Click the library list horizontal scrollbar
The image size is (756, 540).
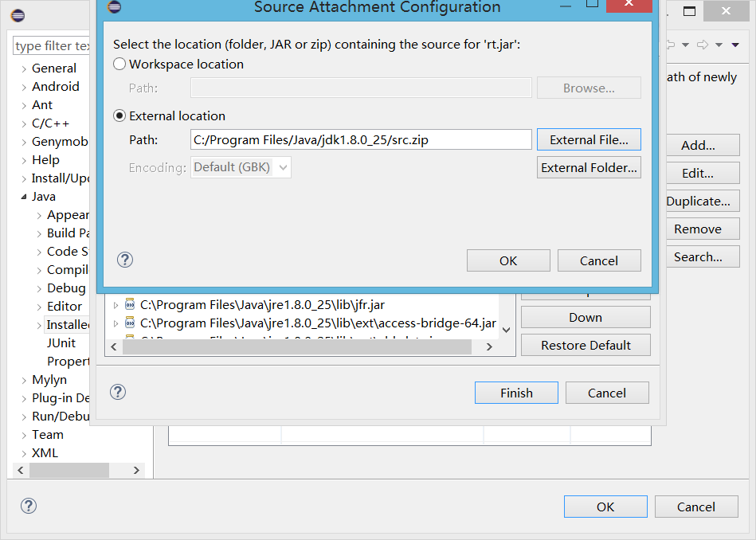(303, 346)
